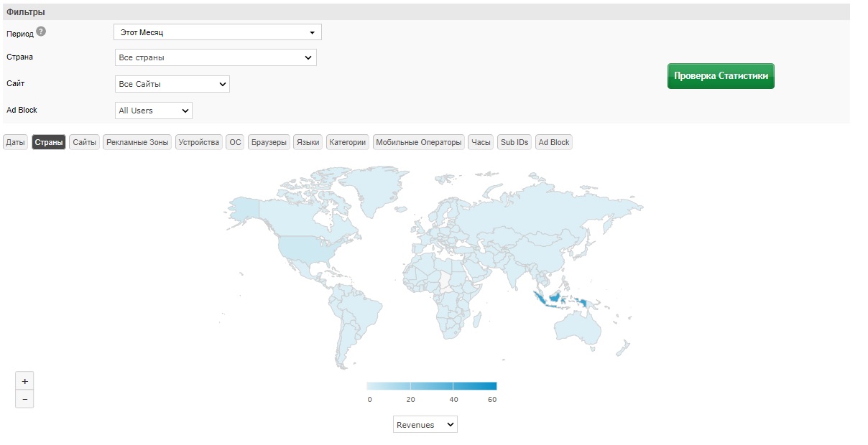Open the Revenues metric dropdown below map
The width and height of the screenshot is (868, 445).
point(425,425)
